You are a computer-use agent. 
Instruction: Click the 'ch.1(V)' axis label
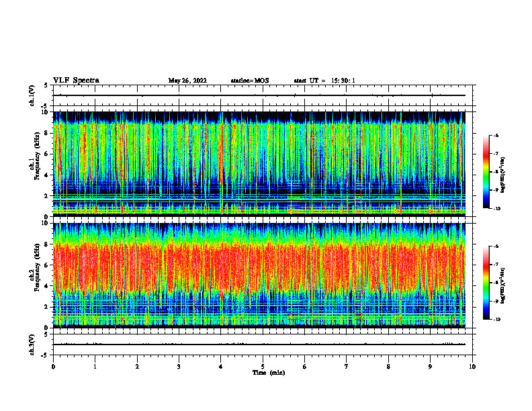(32, 95)
